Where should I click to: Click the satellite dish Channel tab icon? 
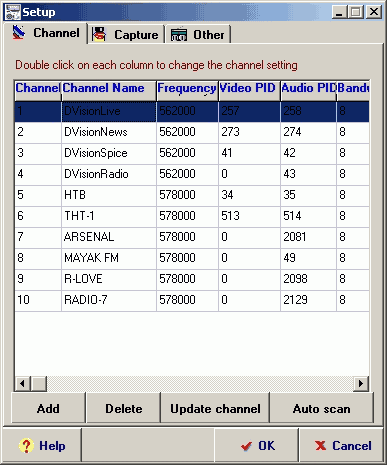click(19, 33)
